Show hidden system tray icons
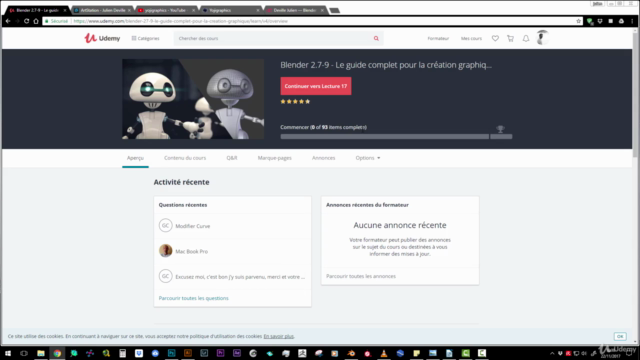 click(x=552, y=353)
